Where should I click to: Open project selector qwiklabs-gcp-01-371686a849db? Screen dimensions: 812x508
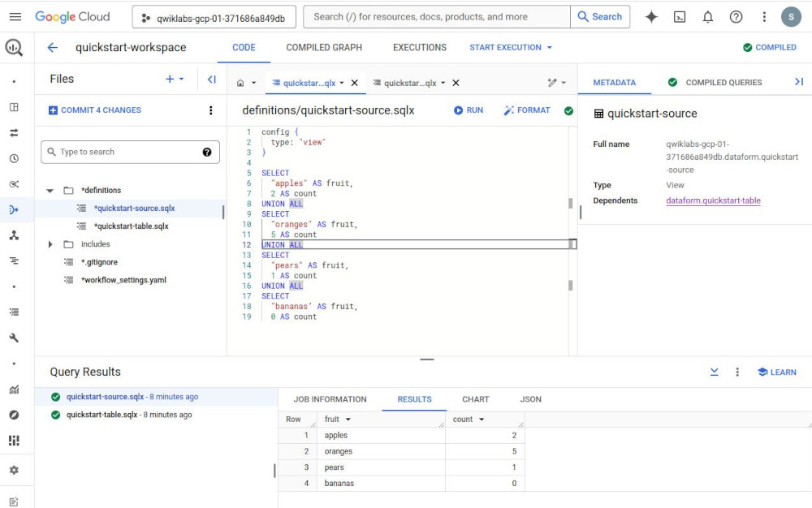pos(214,17)
